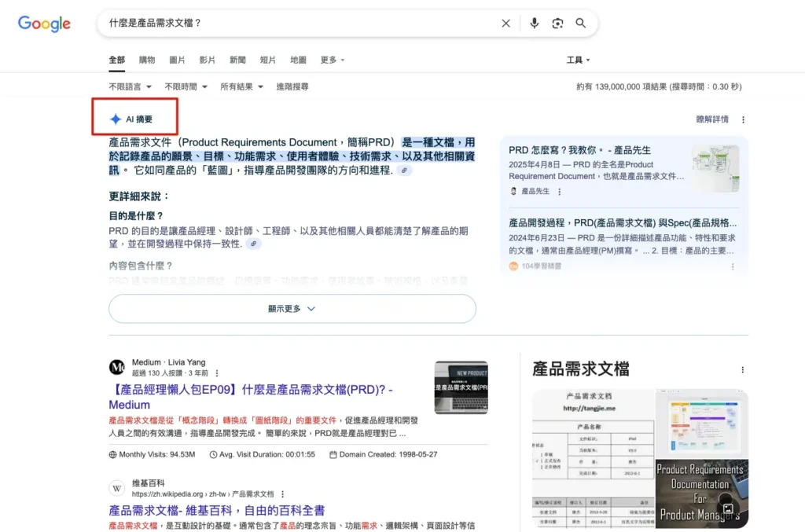Click the image gallery icon on knowledge panel photo

click(728, 509)
